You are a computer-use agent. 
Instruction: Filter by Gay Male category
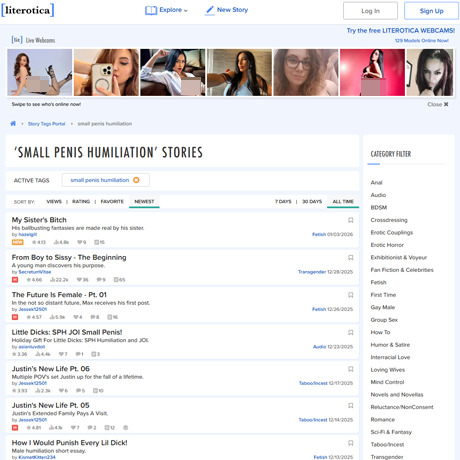383,307
